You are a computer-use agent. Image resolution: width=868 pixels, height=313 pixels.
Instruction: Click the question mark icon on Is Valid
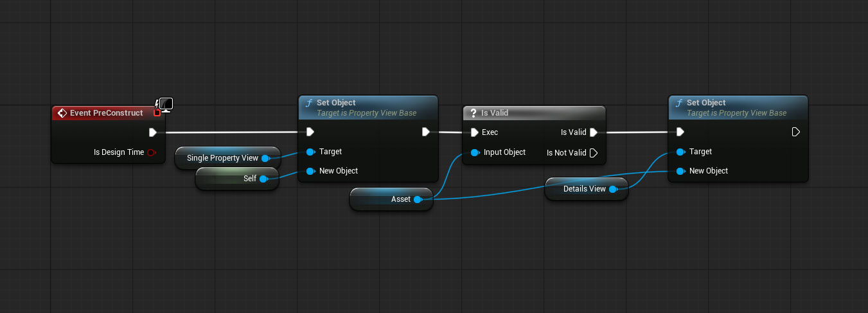click(x=472, y=113)
